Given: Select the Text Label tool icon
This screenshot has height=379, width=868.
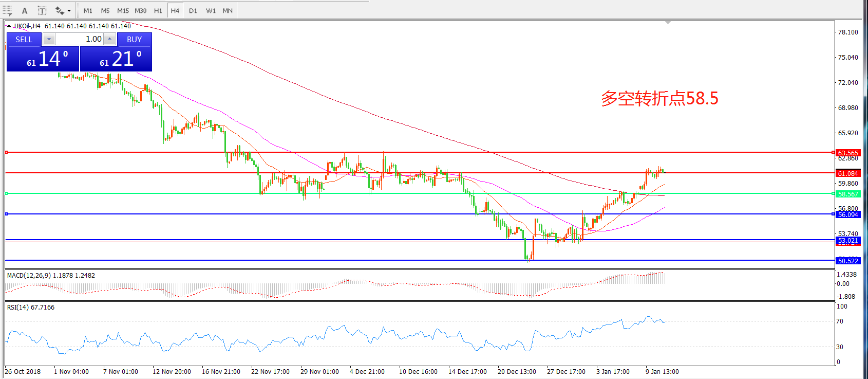Looking at the screenshot, I should (x=42, y=10).
